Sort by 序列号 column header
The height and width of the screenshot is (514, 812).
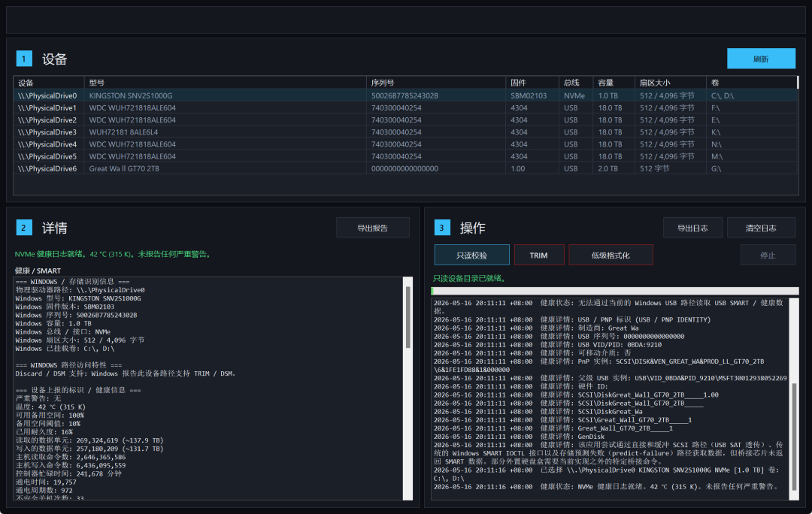436,83
